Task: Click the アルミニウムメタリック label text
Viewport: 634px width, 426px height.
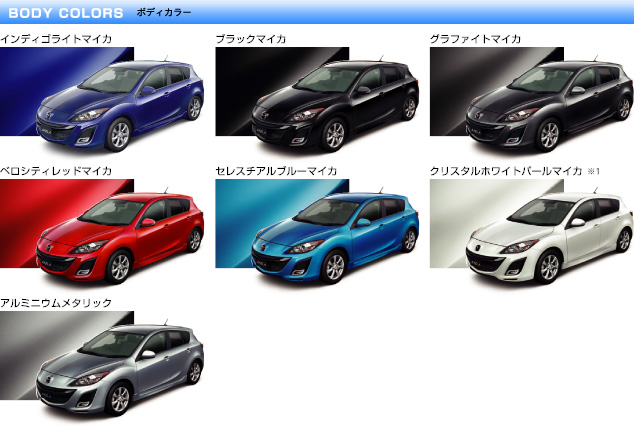Action: point(56,302)
